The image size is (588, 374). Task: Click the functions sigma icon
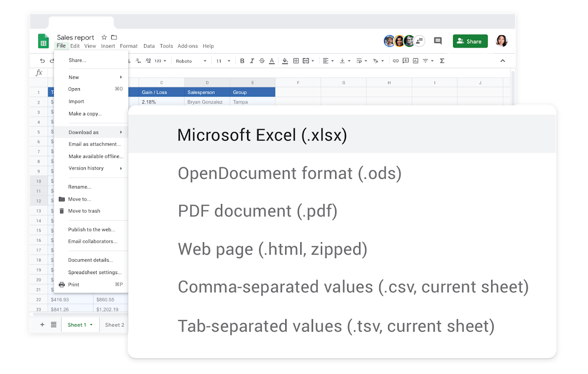(442, 61)
